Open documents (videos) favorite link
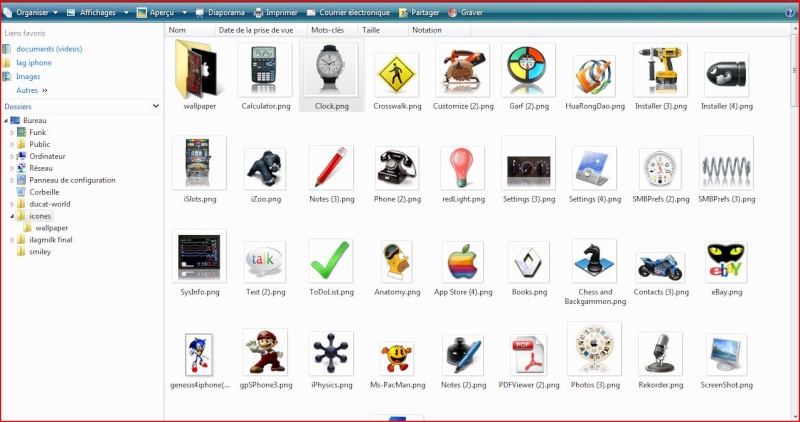This screenshot has height=422, width=800. pyautogui.click(x=49, y=49)
